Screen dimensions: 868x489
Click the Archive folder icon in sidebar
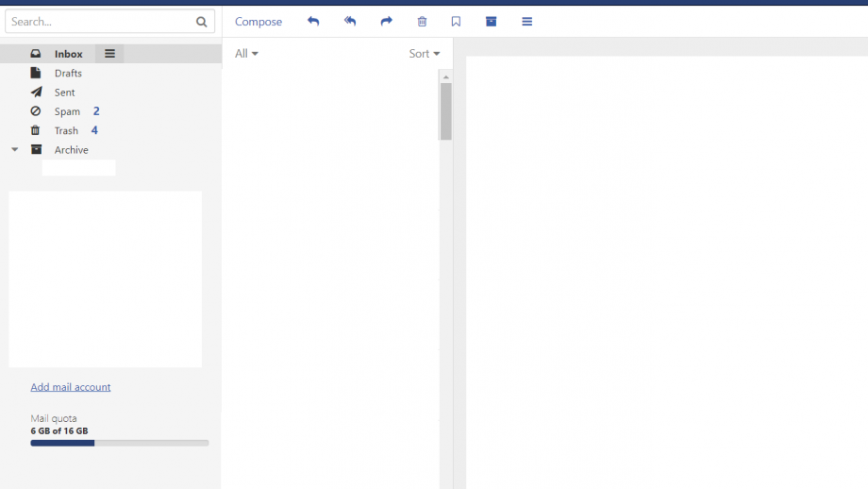36,149
